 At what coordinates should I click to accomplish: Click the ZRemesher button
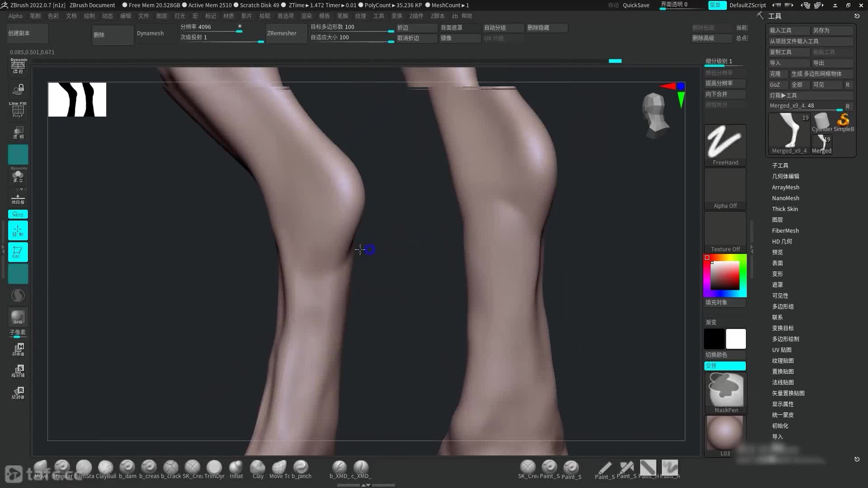pyautogui.click(x=287, y=33)
